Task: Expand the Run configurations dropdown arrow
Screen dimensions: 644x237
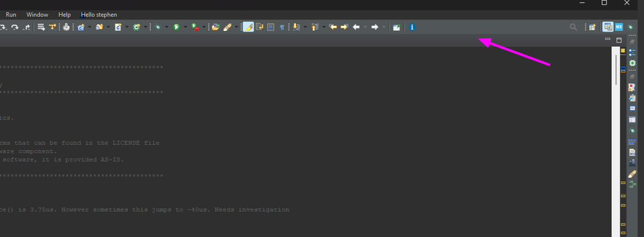Action: point(185,27)
